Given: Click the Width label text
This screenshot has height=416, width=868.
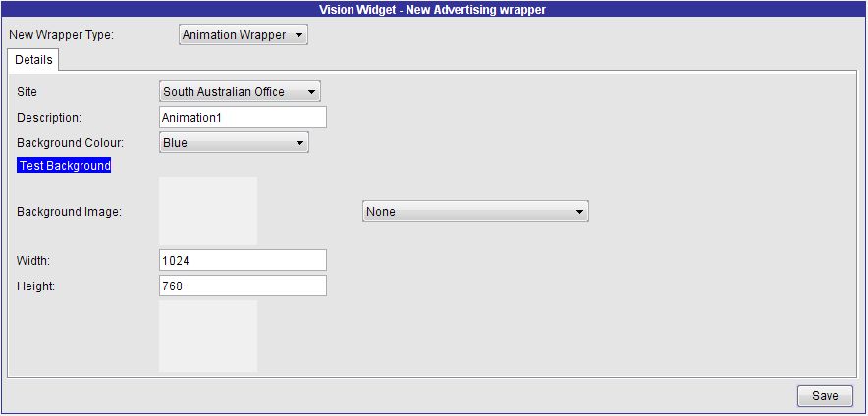Looking at the screenshot, I should click(x=33, y=261).
